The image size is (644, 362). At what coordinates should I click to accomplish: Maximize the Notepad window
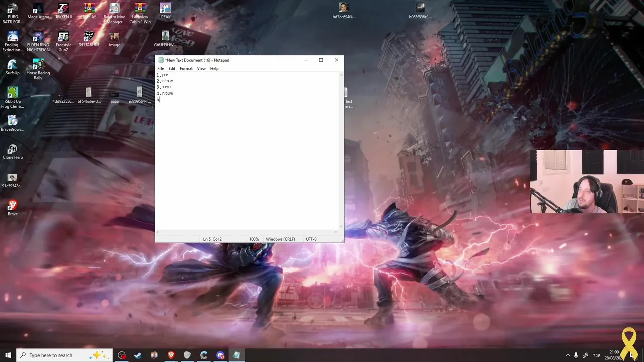[x=321, y=60]
